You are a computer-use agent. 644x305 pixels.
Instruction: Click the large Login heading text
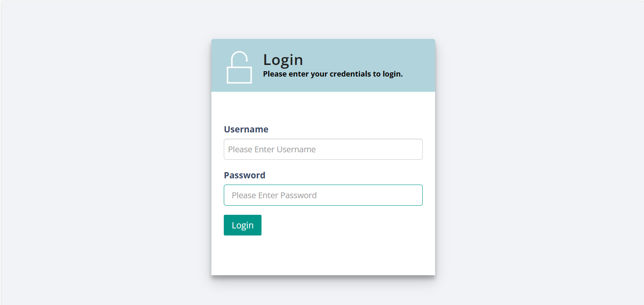283,60
